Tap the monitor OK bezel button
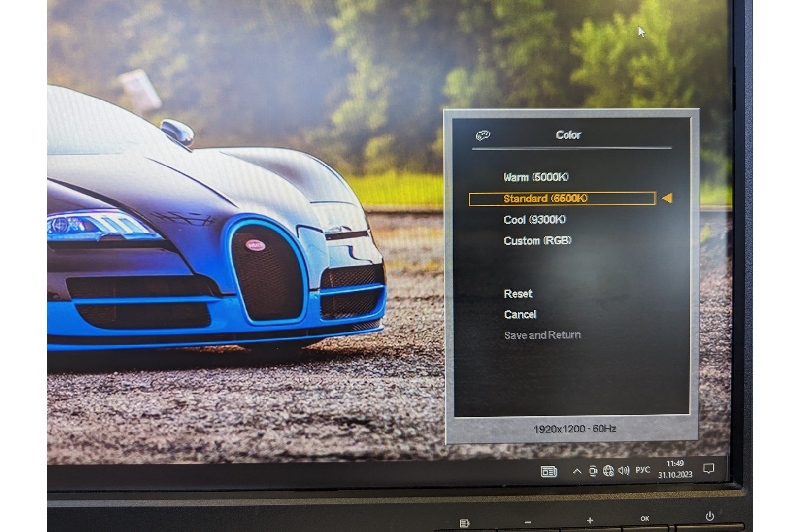Viewport: 800px width, 532px height. tap(645, 519)
